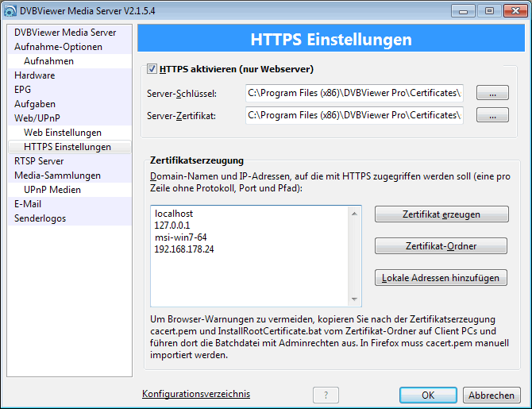This screenshot has width=532, height=409.
Task: Click the question mark help button
Action: tap(326, 395)
